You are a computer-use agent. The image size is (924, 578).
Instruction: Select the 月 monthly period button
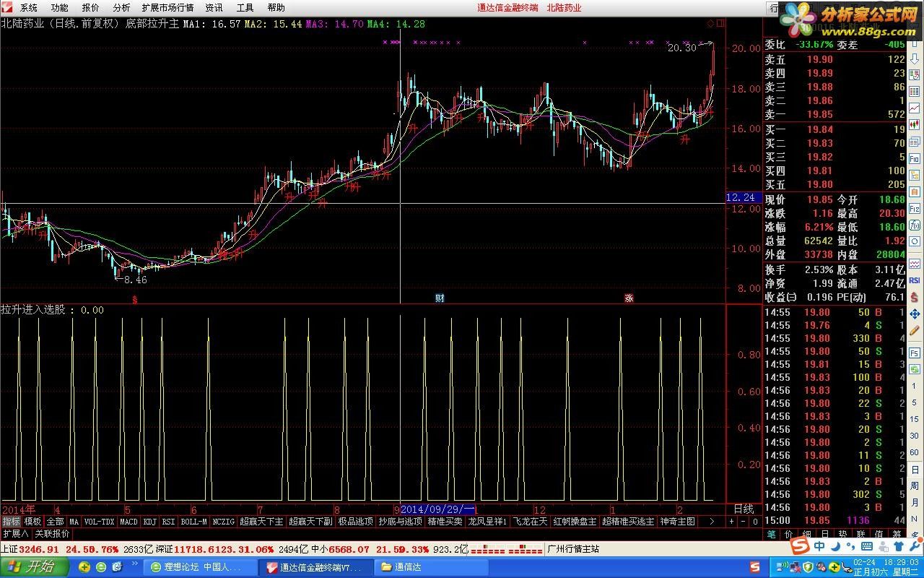coord(915,504)
